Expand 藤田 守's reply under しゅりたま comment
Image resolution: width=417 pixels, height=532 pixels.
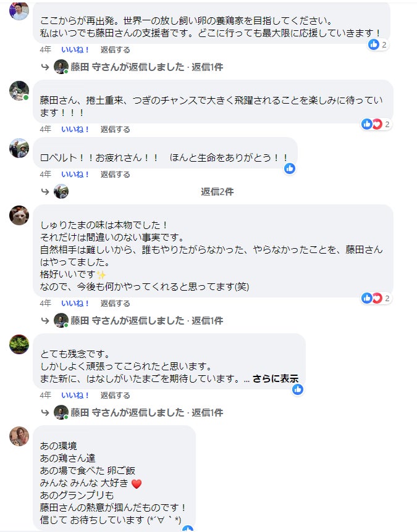(x=146, y=321)
